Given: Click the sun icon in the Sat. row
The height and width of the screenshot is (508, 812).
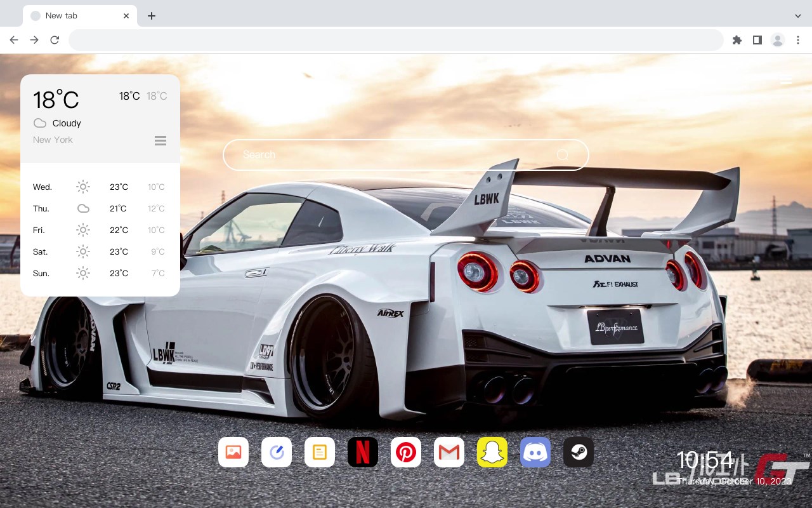Looking at the screenshot, I should click(83, 251).
